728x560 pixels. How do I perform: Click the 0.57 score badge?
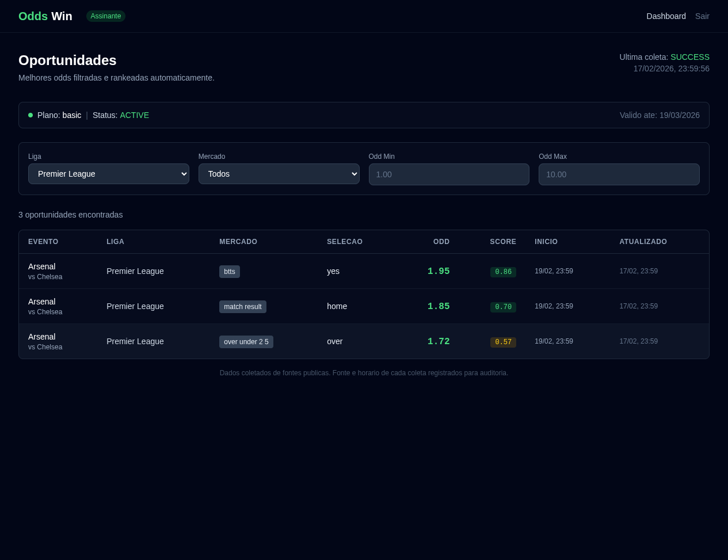pos(503,342)
